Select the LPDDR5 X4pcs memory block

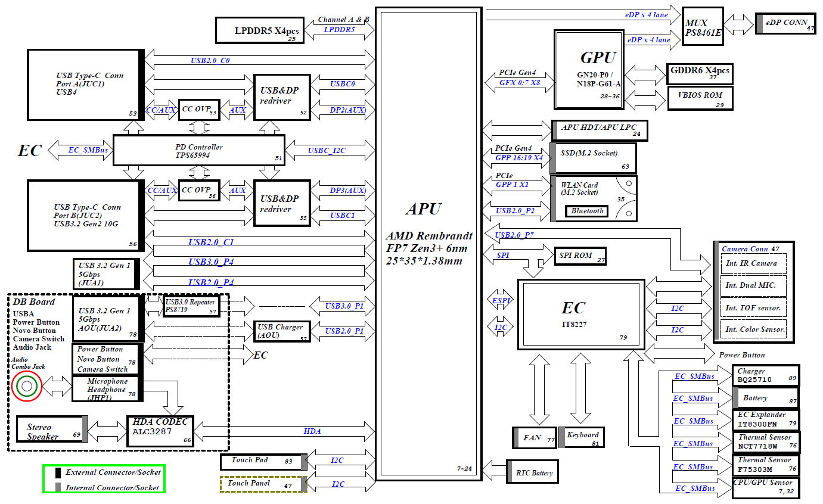[x=259, y=30]
